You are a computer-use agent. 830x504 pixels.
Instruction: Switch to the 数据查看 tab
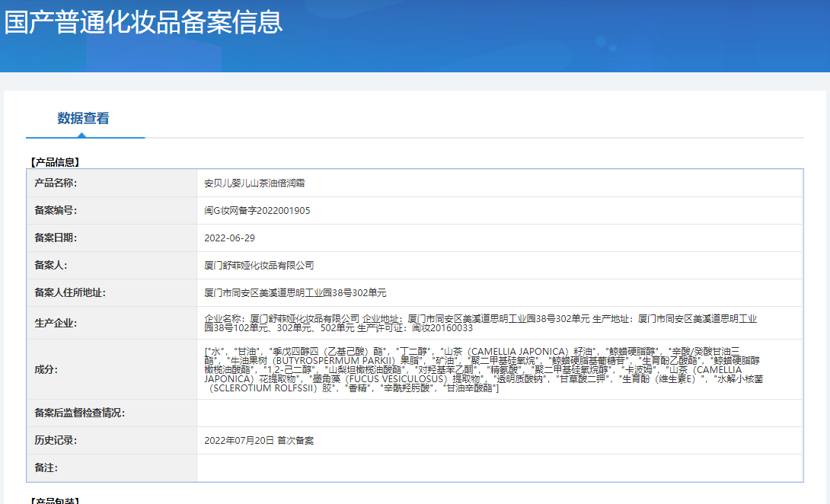(83, 118)
